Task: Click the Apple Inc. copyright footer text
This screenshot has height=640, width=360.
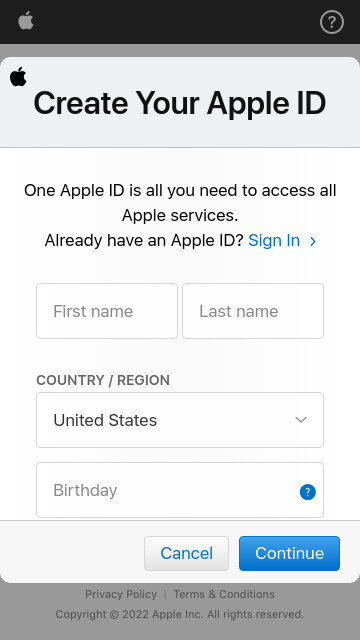Action: (x=180, y=614)
